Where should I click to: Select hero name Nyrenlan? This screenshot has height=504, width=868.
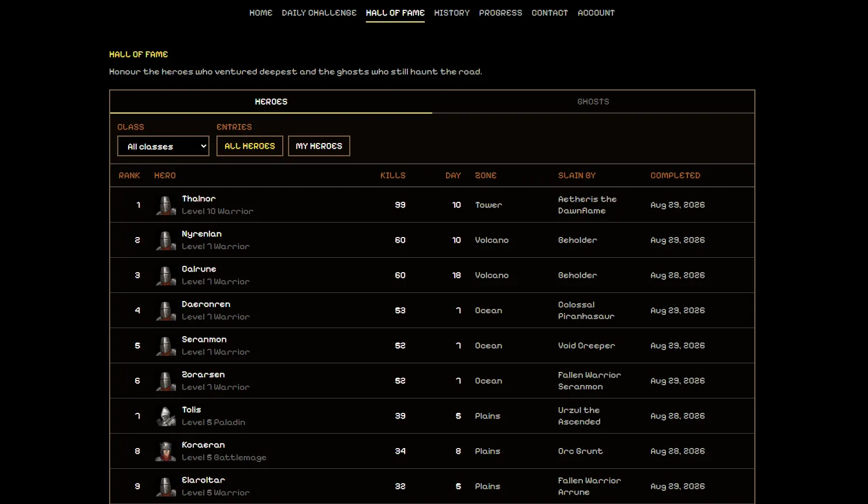pyautogui.click(x=201, y=234)
